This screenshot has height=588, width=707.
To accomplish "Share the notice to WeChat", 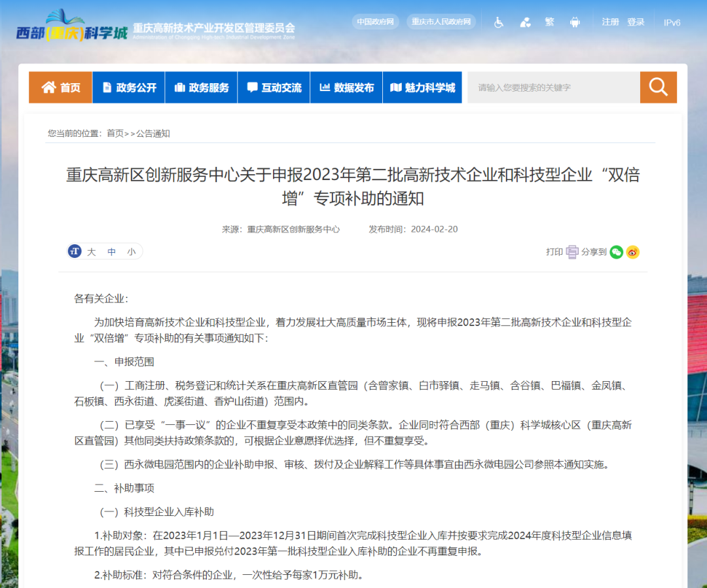I will pyautogui.click(x=616, y=252).
